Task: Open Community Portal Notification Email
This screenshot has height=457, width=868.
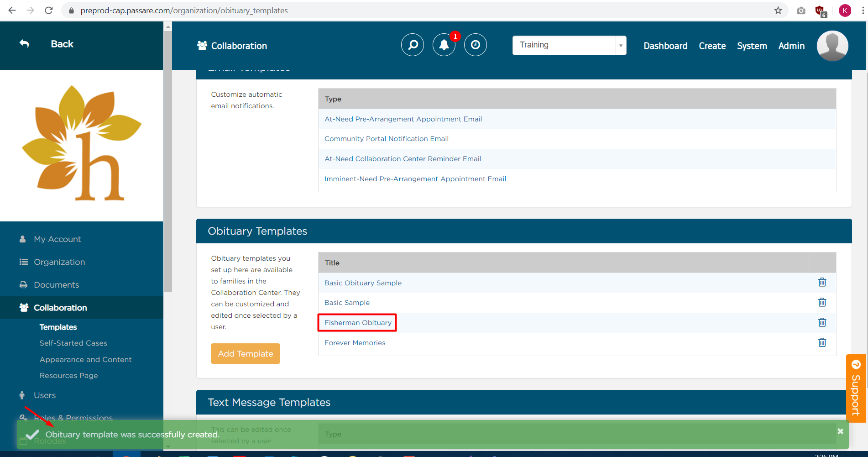Action: pyautogui.click(x=387, y=139)
